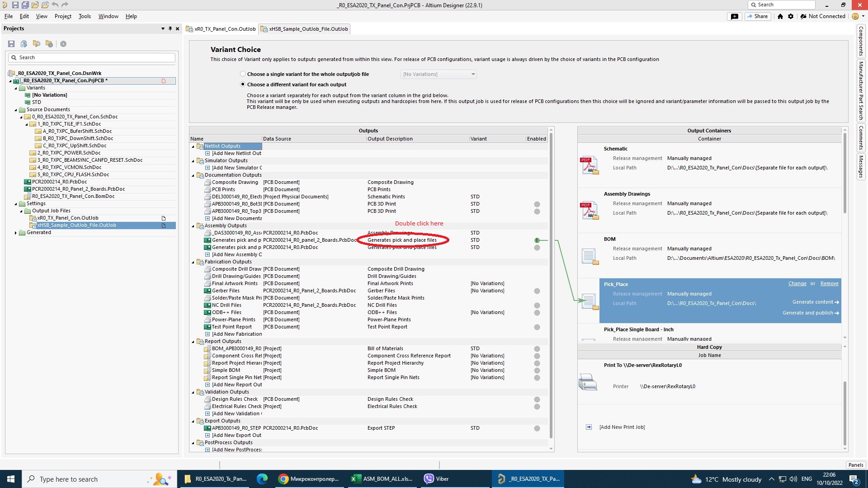Click the Open document folder icon in title bar

tap(35, 5)
